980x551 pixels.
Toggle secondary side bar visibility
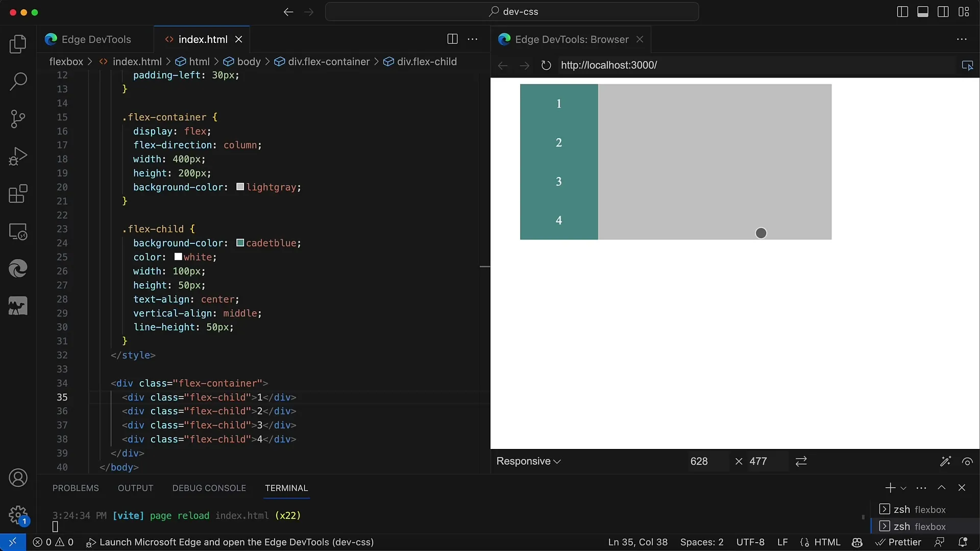pos(943,12)
